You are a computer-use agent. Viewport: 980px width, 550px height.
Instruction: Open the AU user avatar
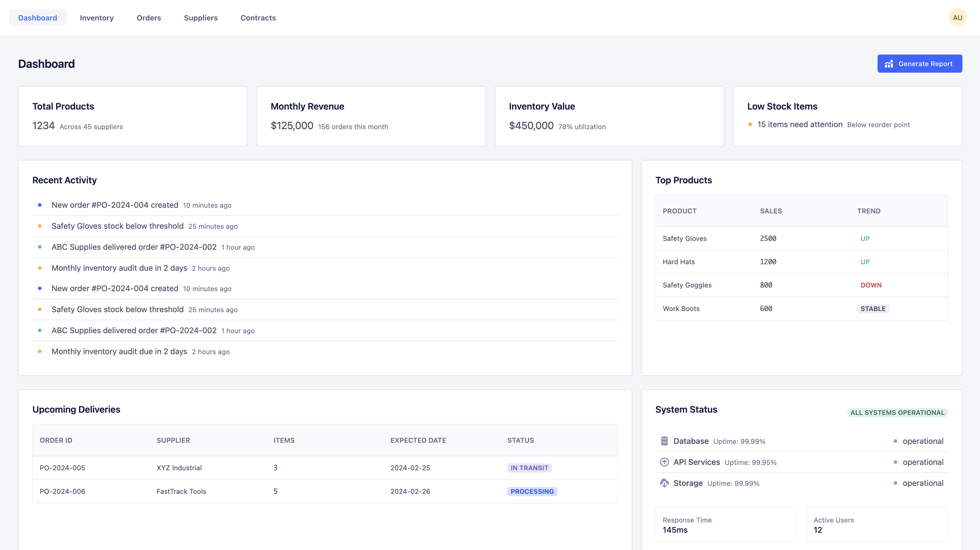pos(957,18)
